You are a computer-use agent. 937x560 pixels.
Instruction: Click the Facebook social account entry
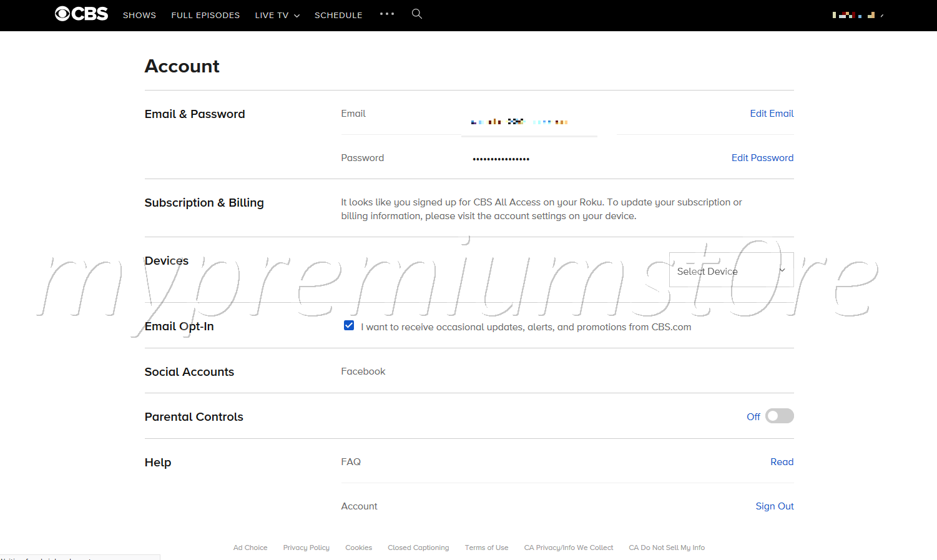pyautogui.click(x=363, y=371)
